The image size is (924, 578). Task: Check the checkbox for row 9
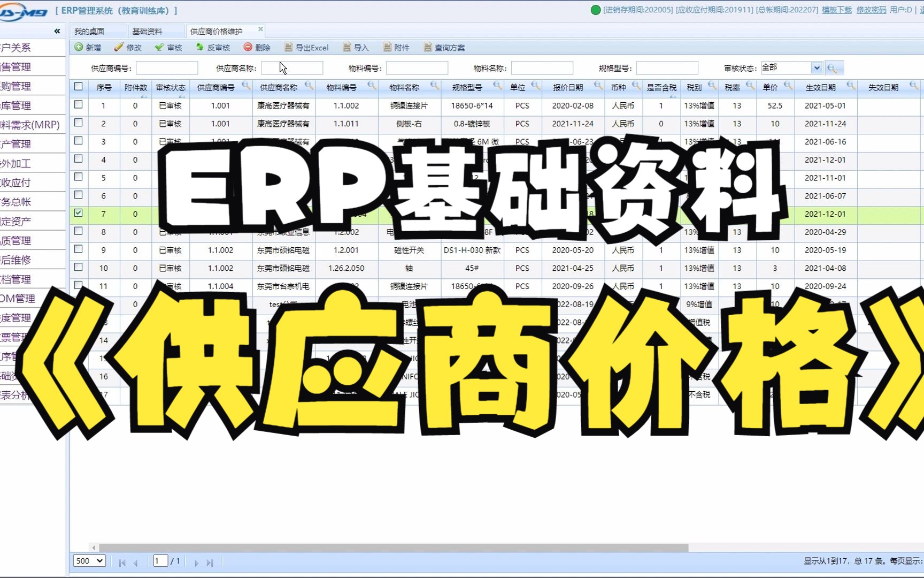tap(79, 249)
